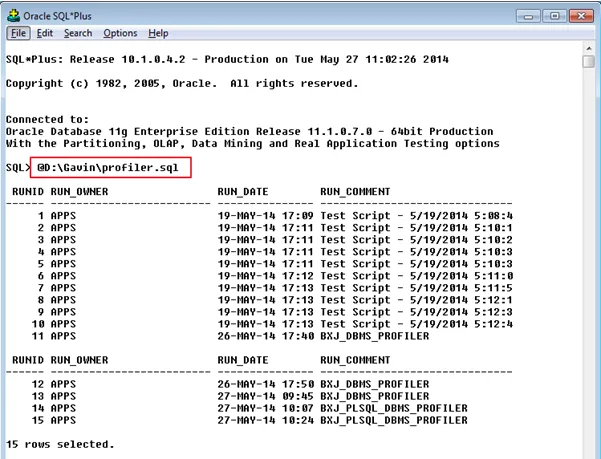The height and width of the screenshot is (459, 601).
Task: Open the Options menu
Action: pos(120,33)
